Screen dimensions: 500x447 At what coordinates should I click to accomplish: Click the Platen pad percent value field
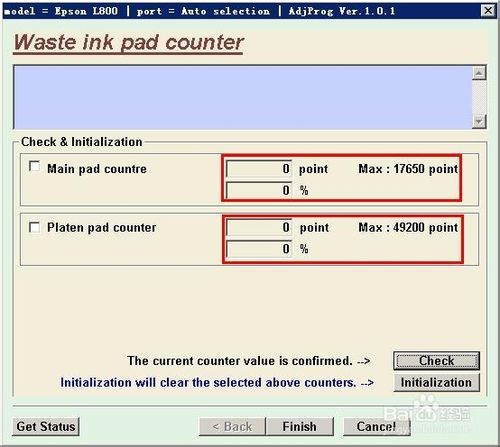pyautogui.click(x=259, y=249)
